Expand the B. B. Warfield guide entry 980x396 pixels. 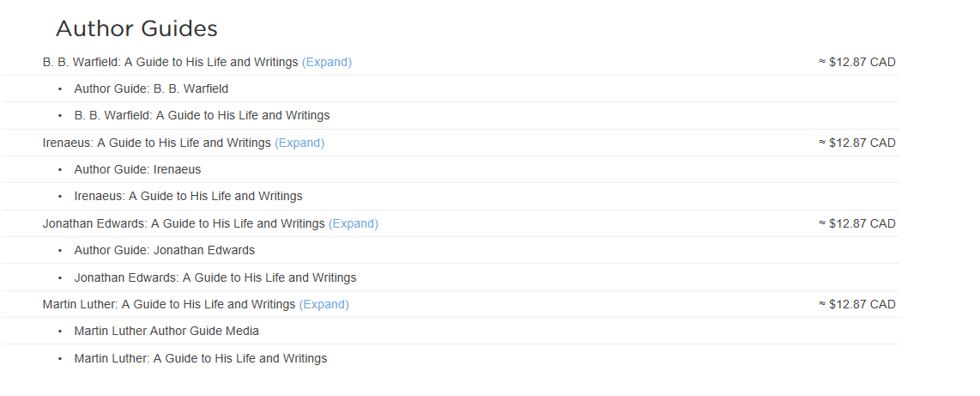tap(327, 62)
